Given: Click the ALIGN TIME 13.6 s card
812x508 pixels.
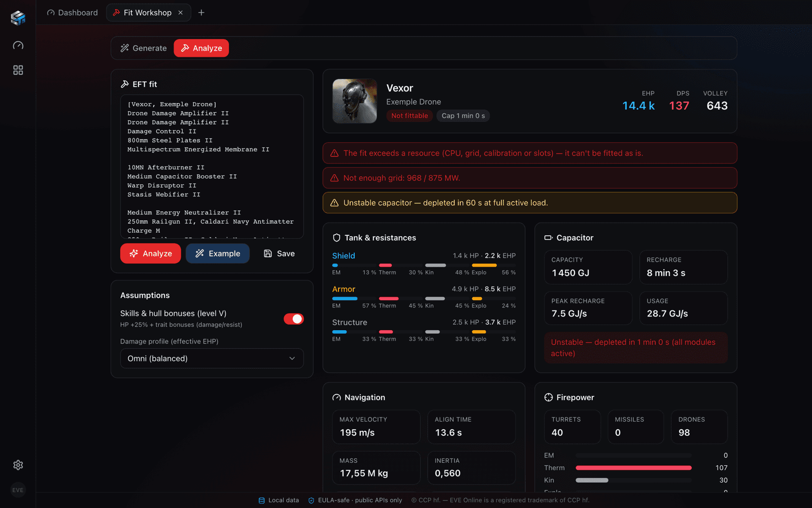Looking at the screenshot, I should (471, 427).
